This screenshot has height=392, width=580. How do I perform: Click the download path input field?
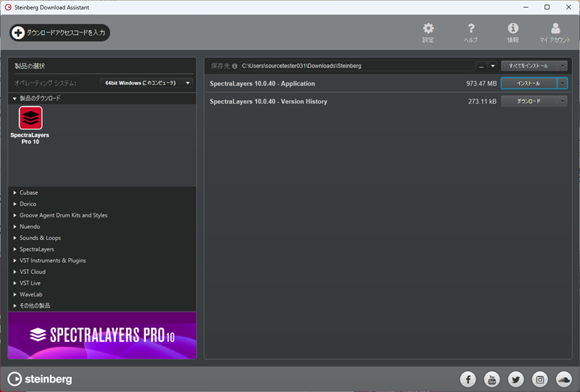click(357, 66)
